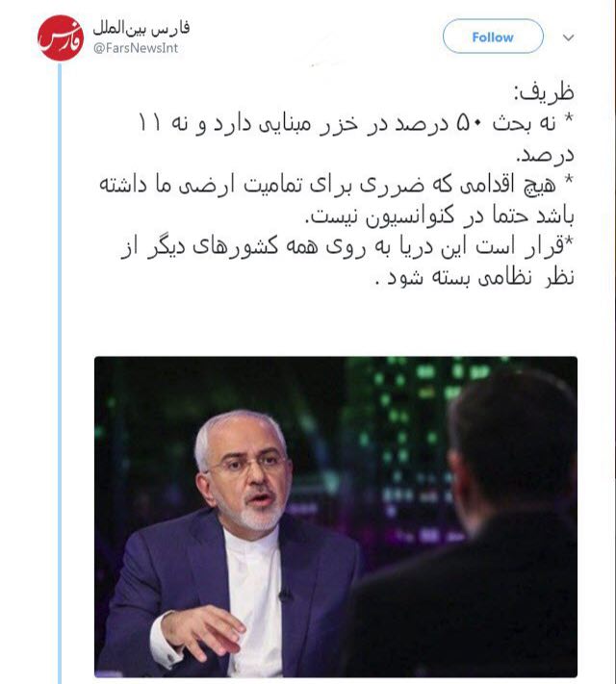Viewport: 616px width, 684px height.
Task: Open the Fars red logo avatar
Action: click(x=61, y=38)
